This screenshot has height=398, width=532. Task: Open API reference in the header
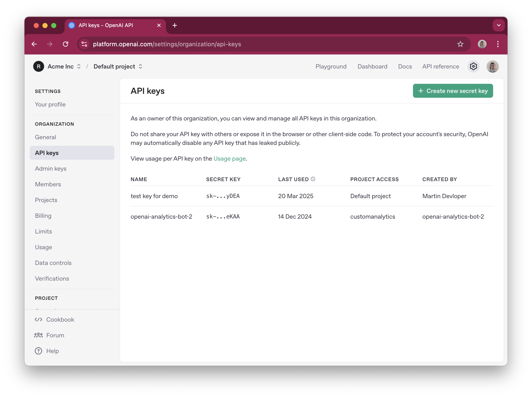click(441, 67)
